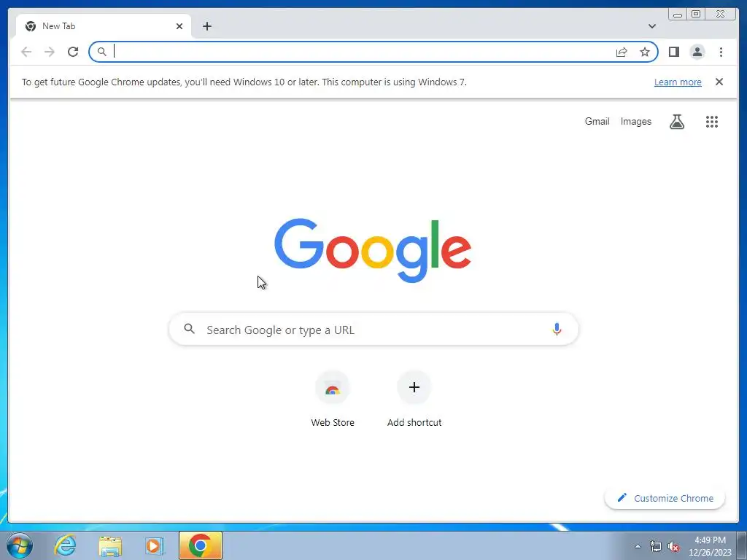
Task: Click the magnifier in the Google search box
Action: pos(189,329)
